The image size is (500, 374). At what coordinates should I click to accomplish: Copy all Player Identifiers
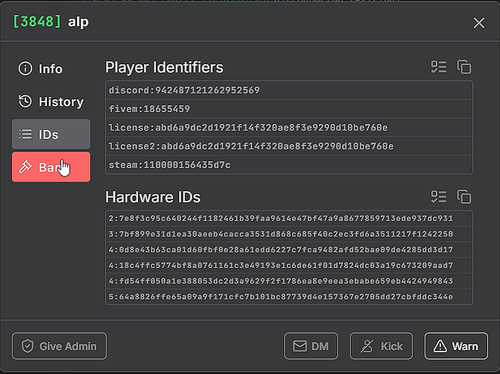tap(464, 67)
